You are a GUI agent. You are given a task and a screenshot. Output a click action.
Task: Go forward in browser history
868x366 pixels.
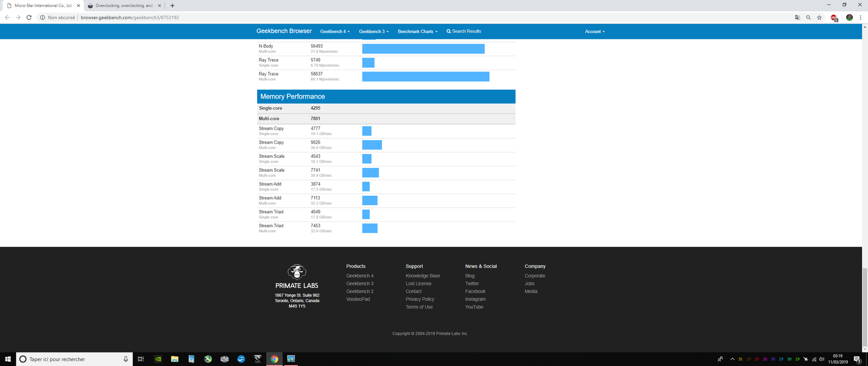point(18,18)
